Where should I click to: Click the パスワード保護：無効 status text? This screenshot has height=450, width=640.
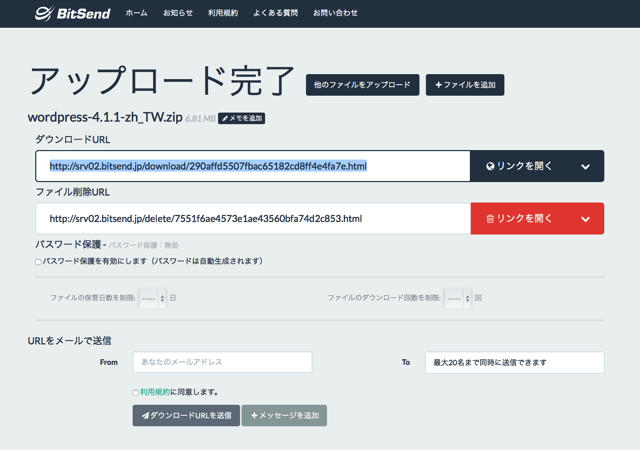point(143,245)
